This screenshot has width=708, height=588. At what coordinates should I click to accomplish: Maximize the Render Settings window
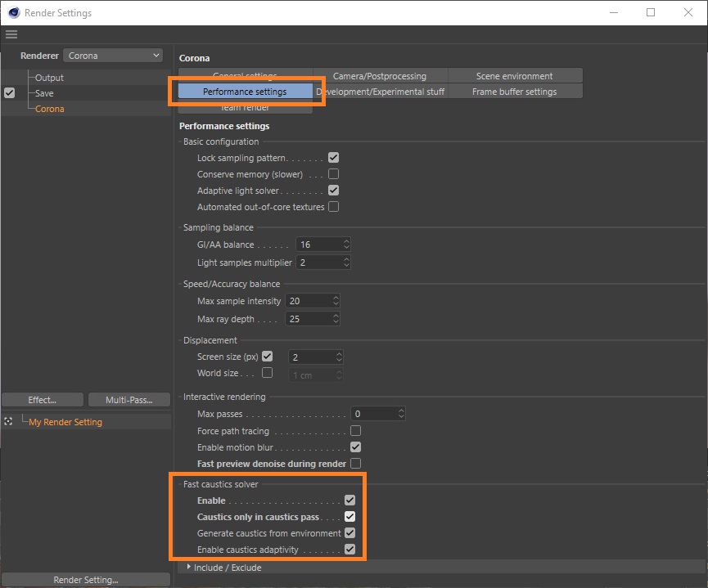pyautogui.click(x=651, y=12)
